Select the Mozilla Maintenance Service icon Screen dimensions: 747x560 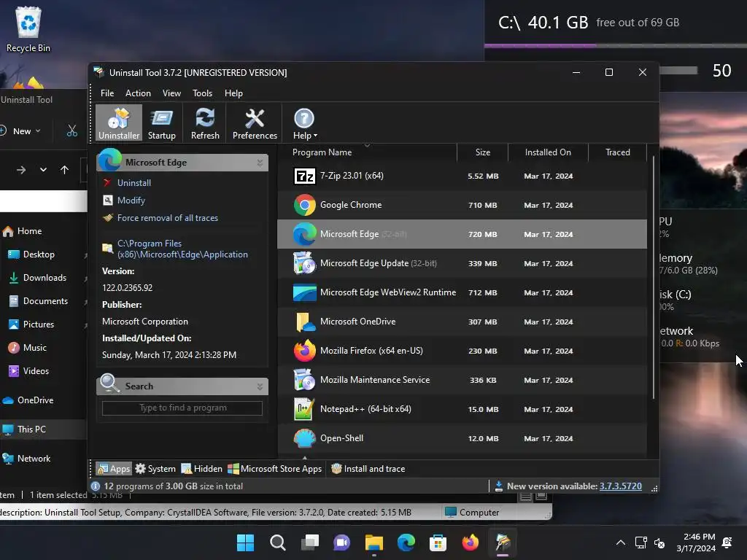coord(304,380)
